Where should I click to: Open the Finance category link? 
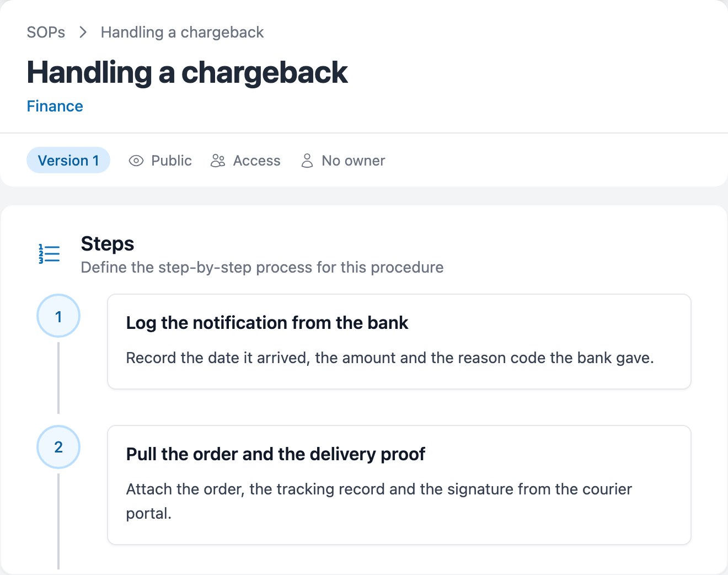pyautogui.click(x=55, y=106)
